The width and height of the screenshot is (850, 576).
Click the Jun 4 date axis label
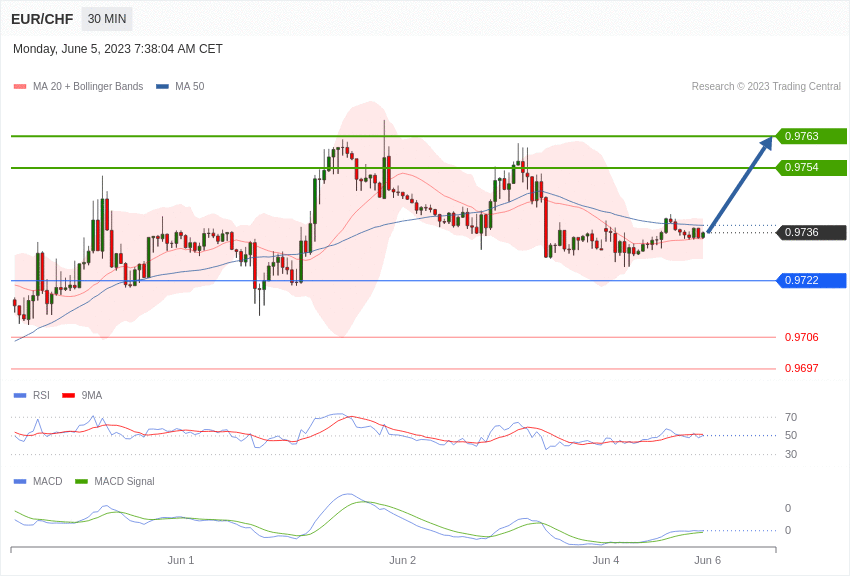click(x=605, y=560)
